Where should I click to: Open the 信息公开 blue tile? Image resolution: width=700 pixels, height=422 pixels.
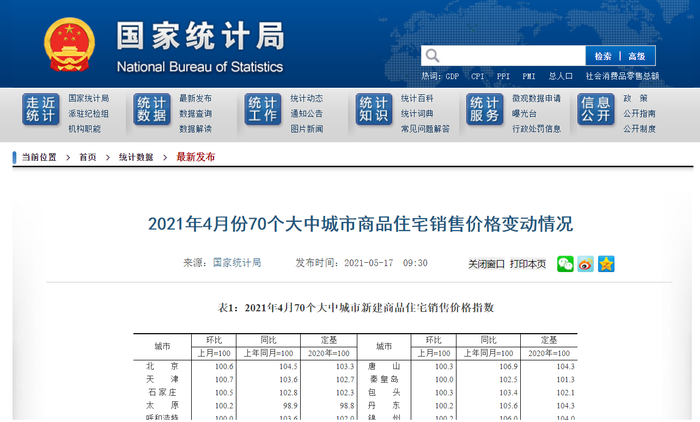point(596,109)
